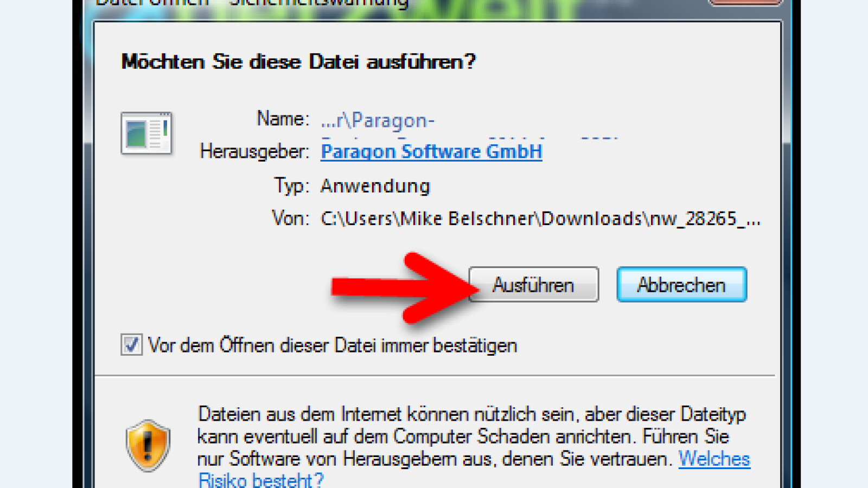Click the 'Von:' field label
This screenshot has width=868, height=488.
coord(290,219)
